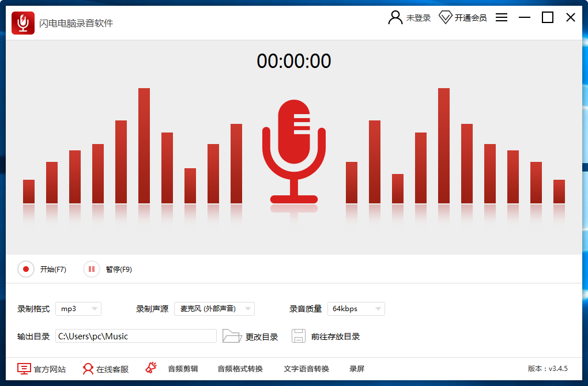Click the 未登录 login link
The image size is (588, 386).
coord(419,17)
